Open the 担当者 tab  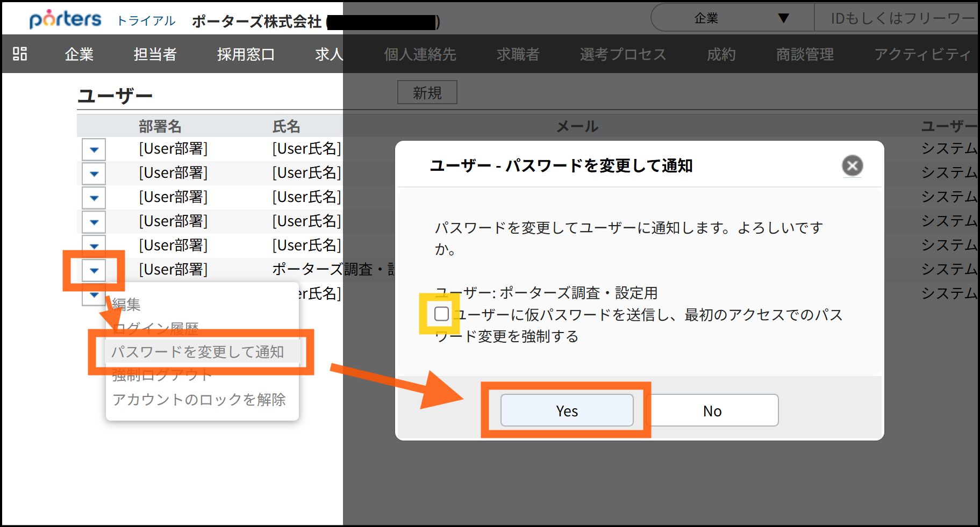pyautogui.click(x=155, y=54)
